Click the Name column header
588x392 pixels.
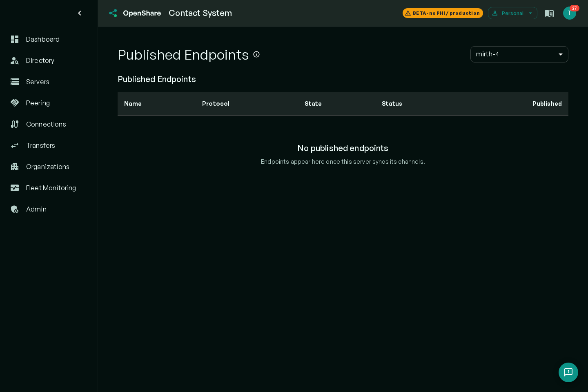tap(133, 104)
